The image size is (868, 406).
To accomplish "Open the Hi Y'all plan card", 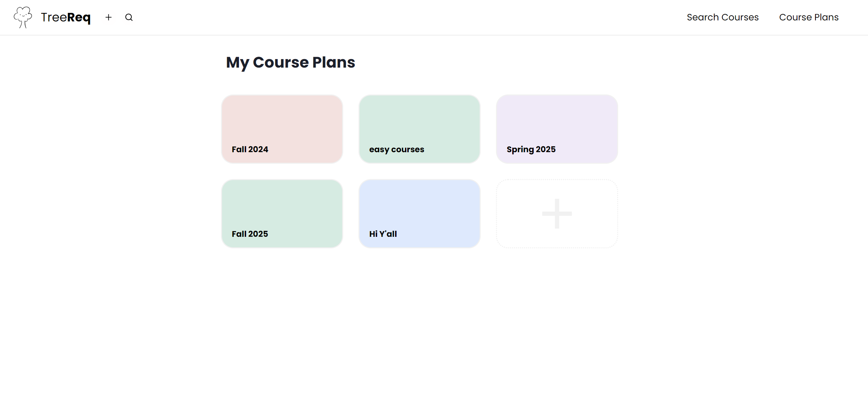I will tap(420, 214).
